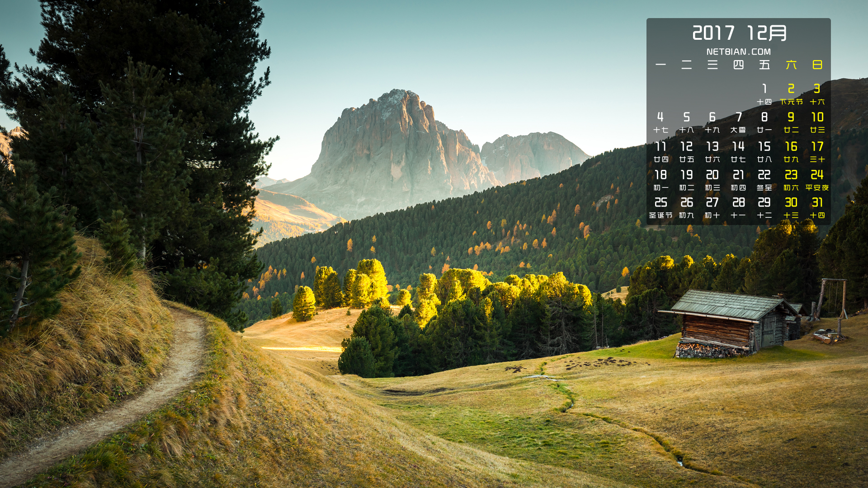This screenshot has width=868, height=488.
Task: Select date 1 labeled 十四
Action: coord(764,94)
